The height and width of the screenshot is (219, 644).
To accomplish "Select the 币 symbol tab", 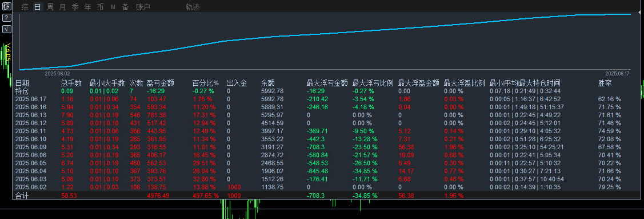I will pos(100,7).
